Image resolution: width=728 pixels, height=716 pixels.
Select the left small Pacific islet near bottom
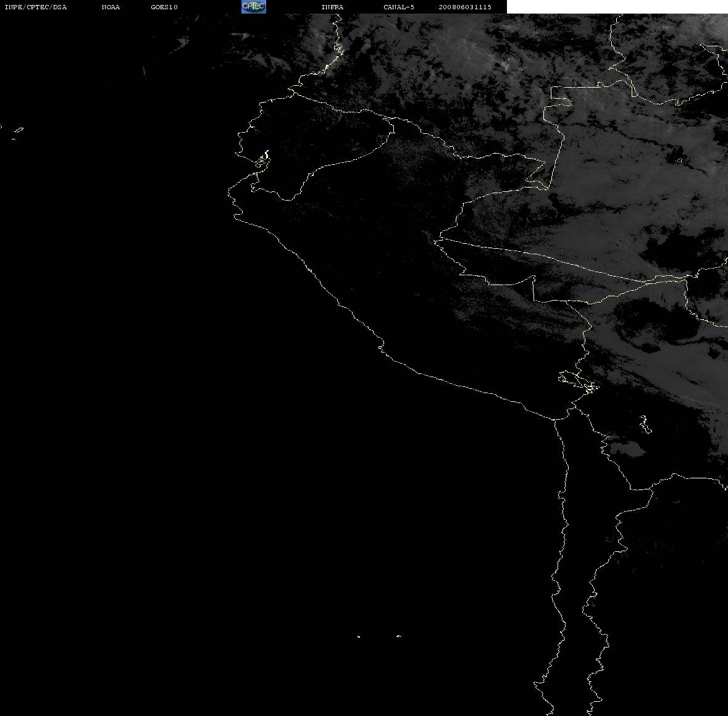358,636
